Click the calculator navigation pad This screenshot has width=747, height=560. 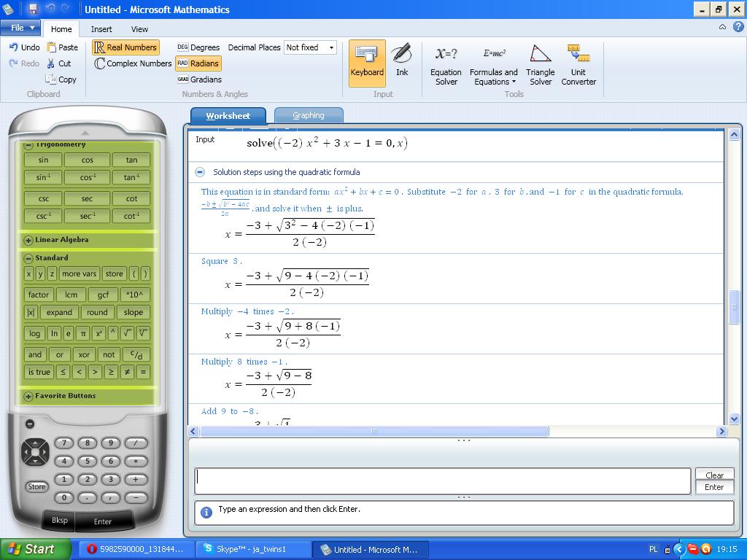click(x=35, y=452)
